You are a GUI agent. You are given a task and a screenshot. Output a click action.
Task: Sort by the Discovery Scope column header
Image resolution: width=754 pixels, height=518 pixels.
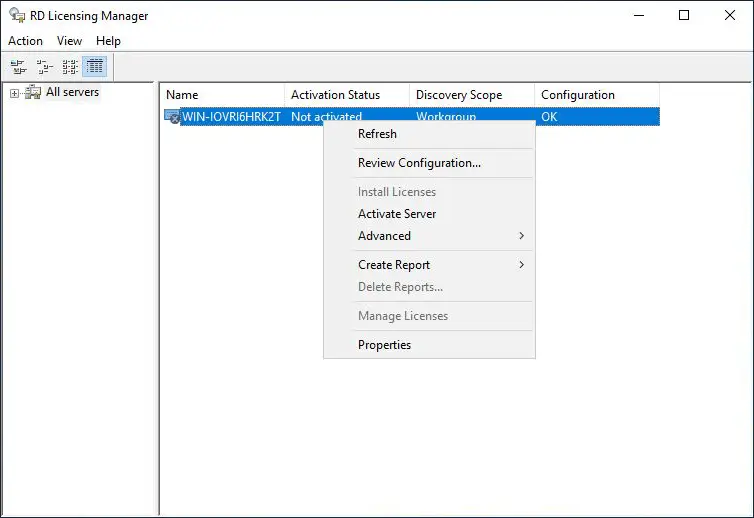pos(472,95)
